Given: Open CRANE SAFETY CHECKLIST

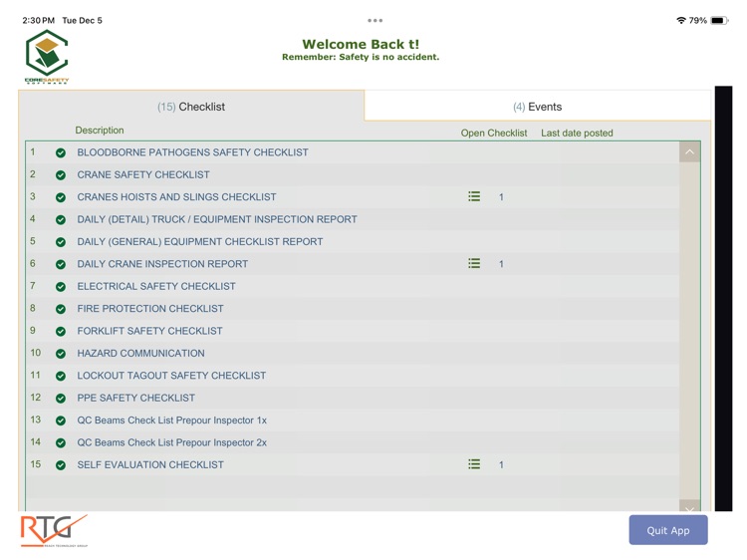Looking at the screenshot, I should click(143, 175).
